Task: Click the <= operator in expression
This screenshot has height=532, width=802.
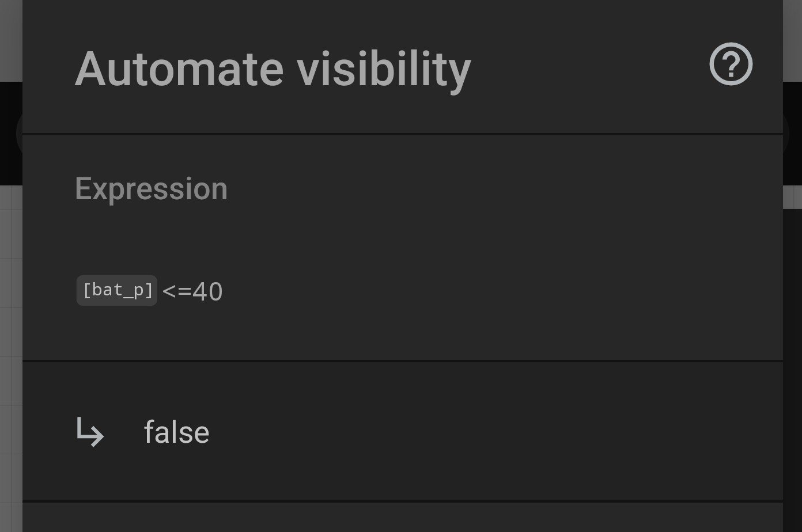Action: click(x=176, y=291)
